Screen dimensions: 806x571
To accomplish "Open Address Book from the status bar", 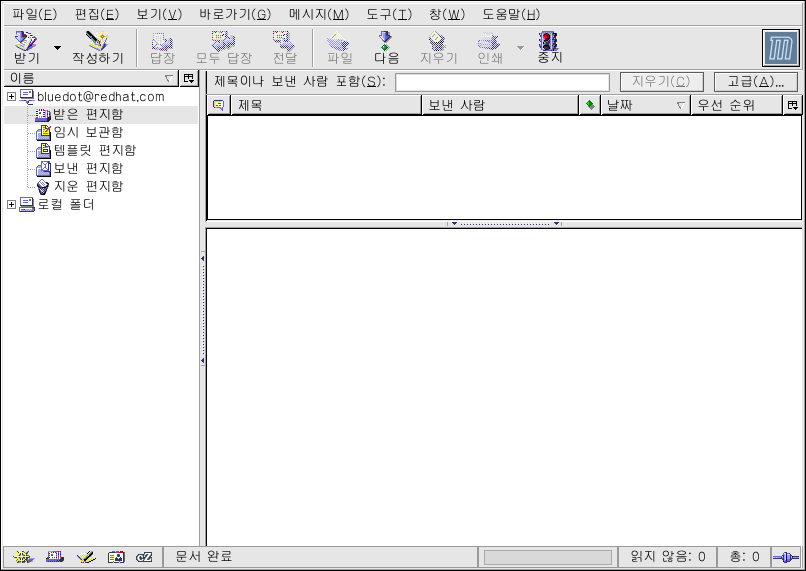I will point(116,557).
